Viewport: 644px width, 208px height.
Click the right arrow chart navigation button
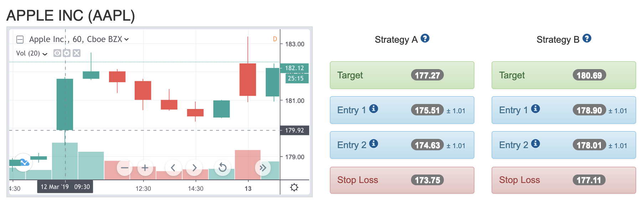[x=194, y=167]
